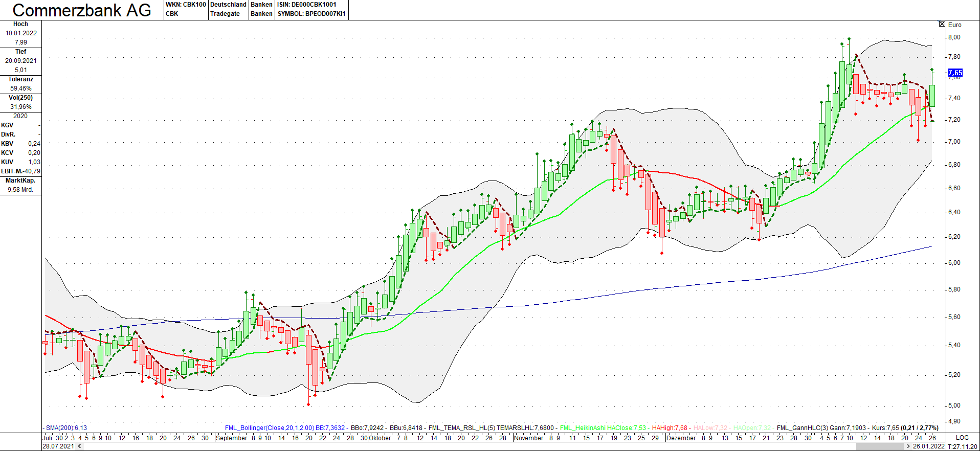Viewport: 980px width, 451px height.
Task: Click the red HAHigh:7,68 legend entry
Action: [x=670, y=428]
